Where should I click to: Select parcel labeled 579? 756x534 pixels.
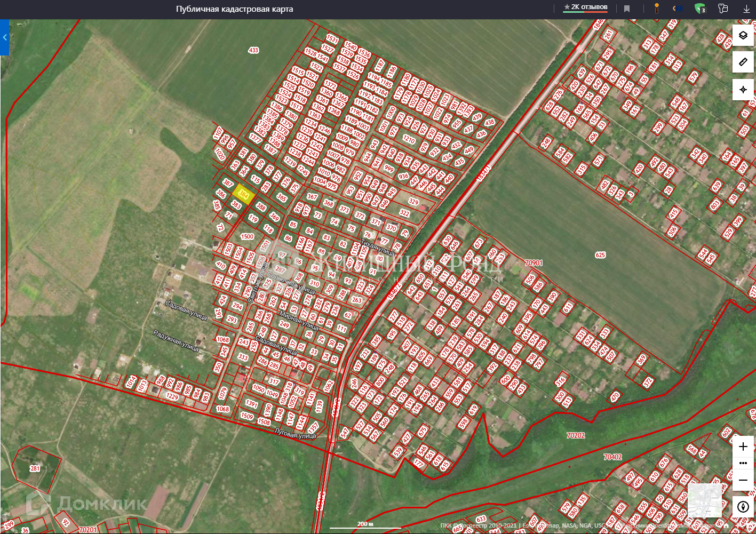tap(693, 77)
